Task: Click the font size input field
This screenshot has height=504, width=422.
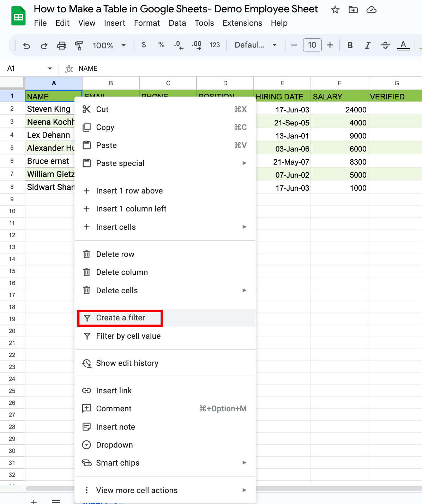Action: point(312,45)
